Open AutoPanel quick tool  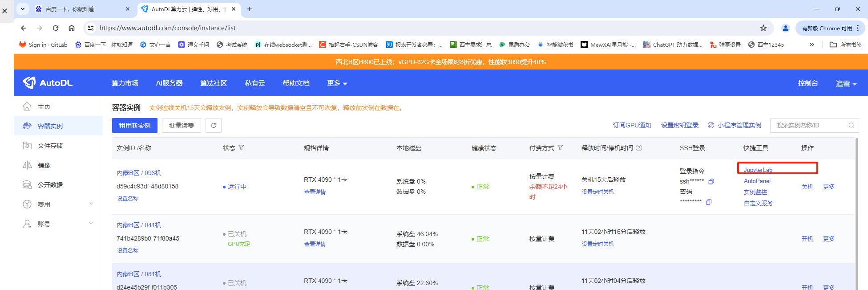pos(757,181)
